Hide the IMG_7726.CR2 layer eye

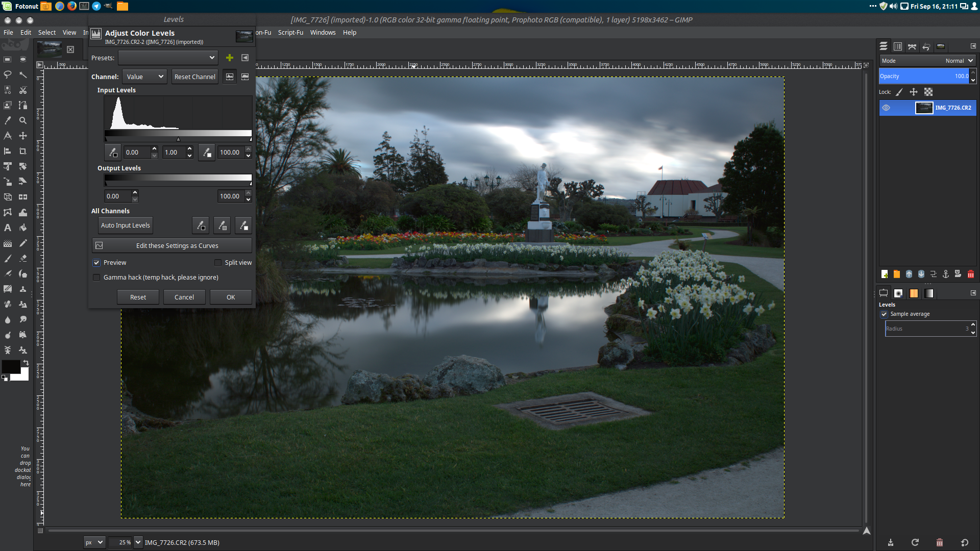[x=886, y=108]
